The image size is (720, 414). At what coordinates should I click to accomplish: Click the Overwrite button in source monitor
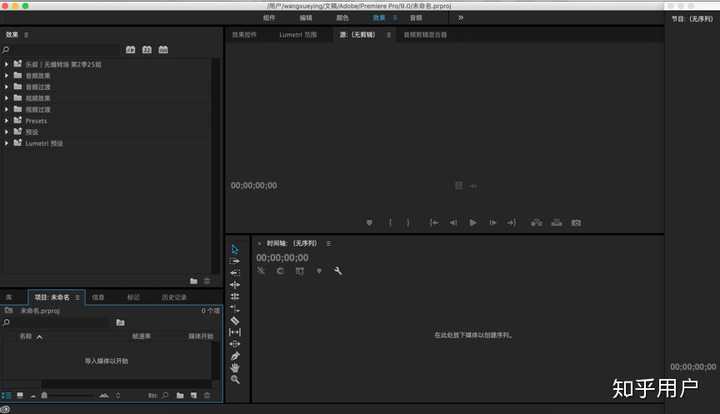pos(557,223)
